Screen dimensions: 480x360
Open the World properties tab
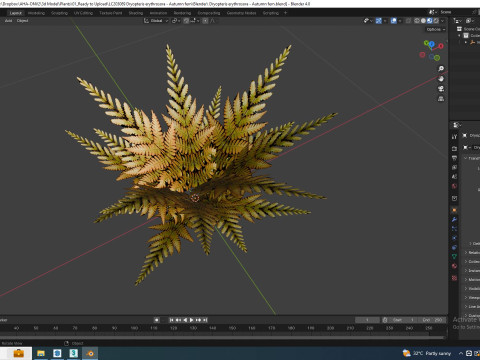[x=454, y=186]
